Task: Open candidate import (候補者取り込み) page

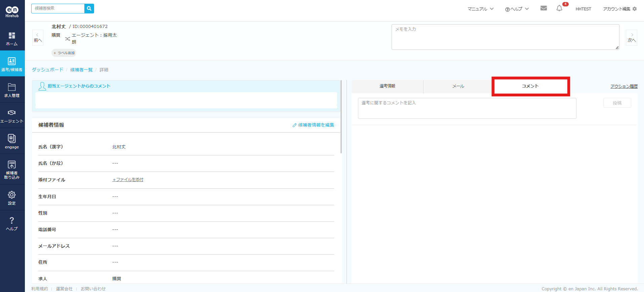Action: coord(12,169)
